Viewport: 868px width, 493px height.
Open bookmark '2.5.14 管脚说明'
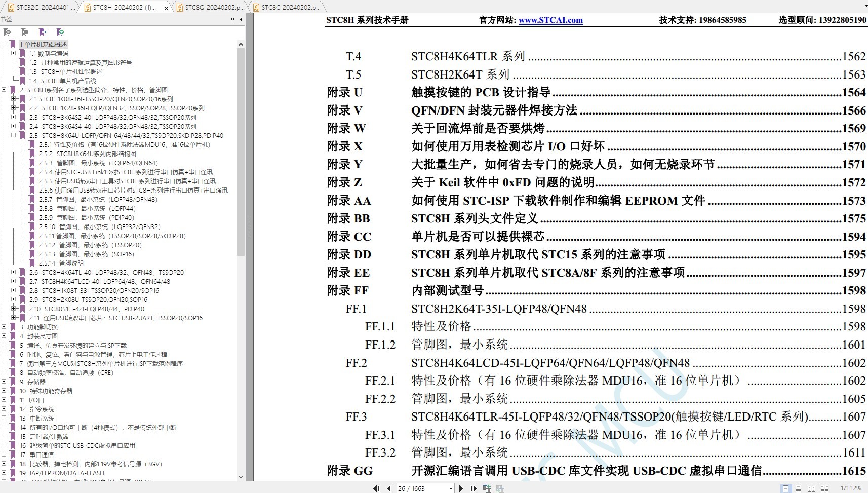coord(61,263)
